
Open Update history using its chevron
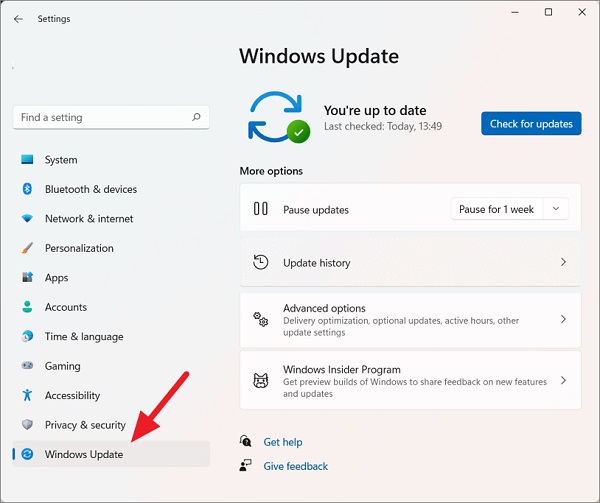pyautogui.click(x=563, y=262)
